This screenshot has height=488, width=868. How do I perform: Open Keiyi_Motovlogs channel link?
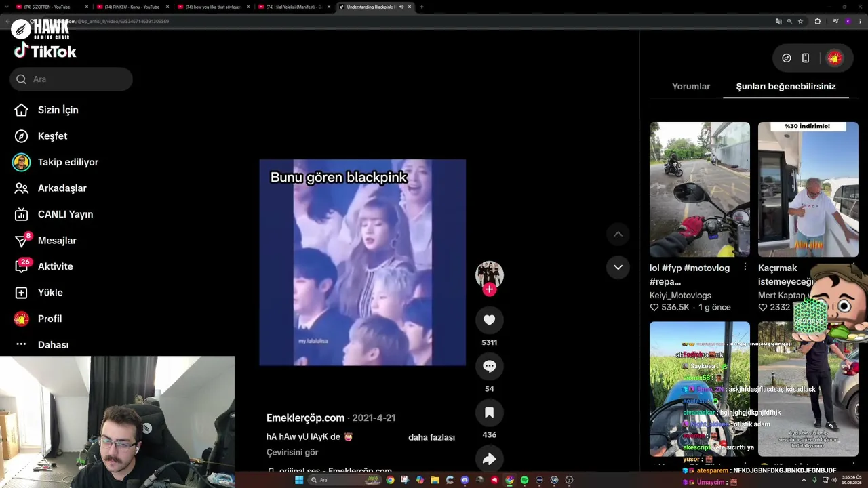680,296
